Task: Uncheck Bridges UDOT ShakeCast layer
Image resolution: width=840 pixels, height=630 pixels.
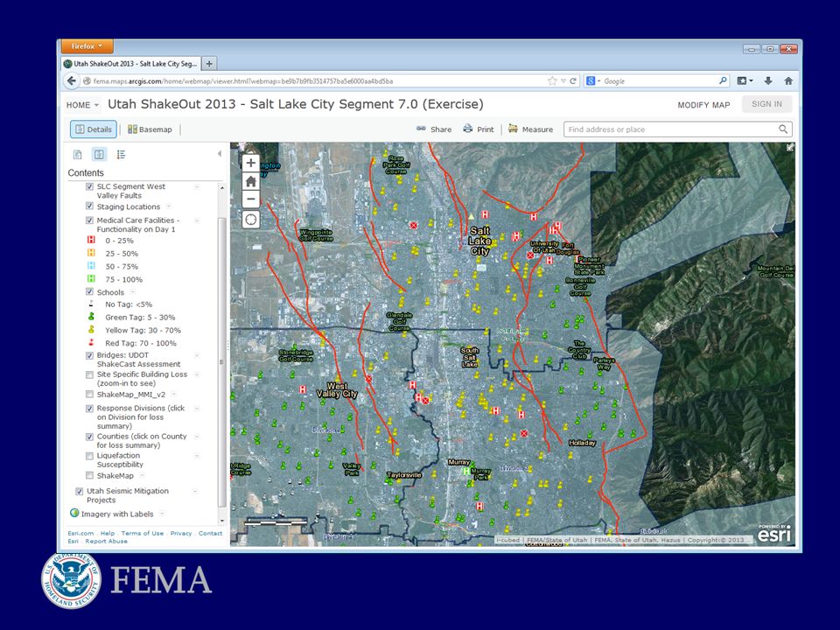Action: click(89, 355)
